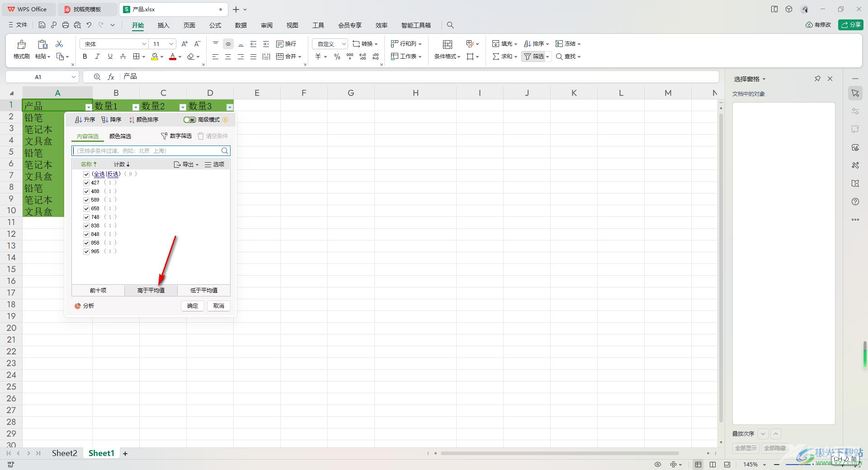Toggle the Advanced Mode switch
Screen dimensions: 868x470
[189, 120]
